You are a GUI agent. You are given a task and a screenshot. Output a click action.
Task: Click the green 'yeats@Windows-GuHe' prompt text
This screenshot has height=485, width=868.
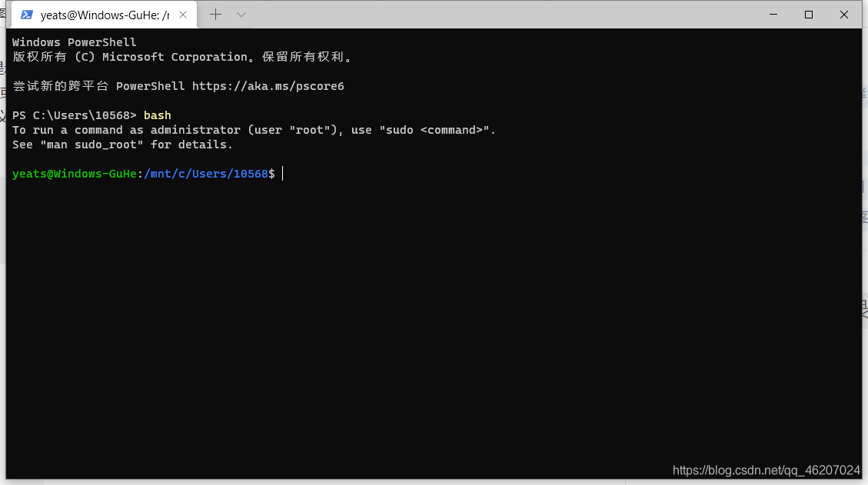(x=74, y=174)
